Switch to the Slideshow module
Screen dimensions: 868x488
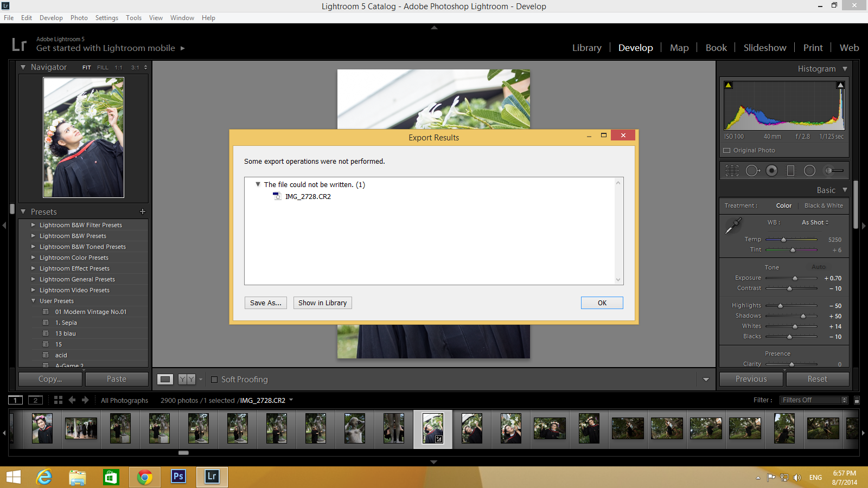coord(765,48)
